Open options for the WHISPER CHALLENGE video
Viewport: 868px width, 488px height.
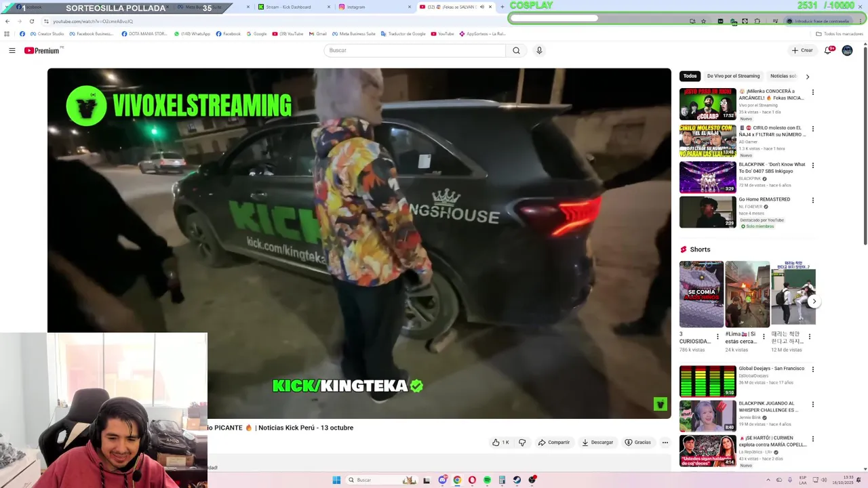click(812, 405)
